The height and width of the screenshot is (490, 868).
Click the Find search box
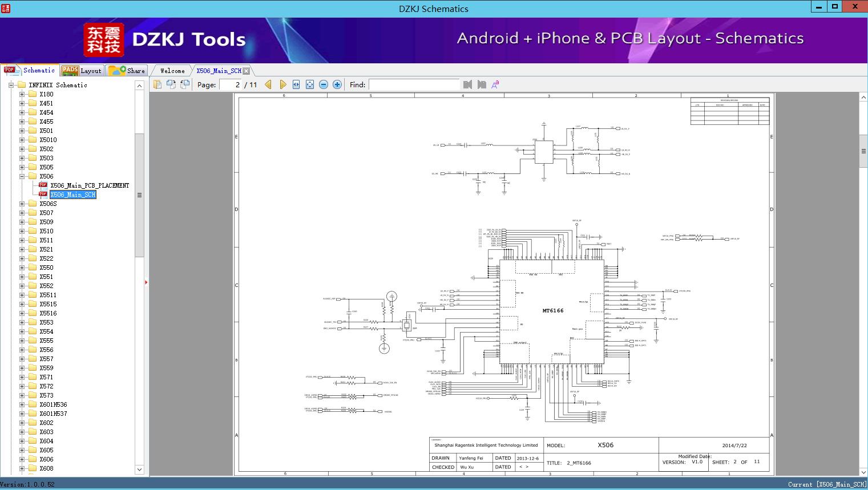[414, 84]
